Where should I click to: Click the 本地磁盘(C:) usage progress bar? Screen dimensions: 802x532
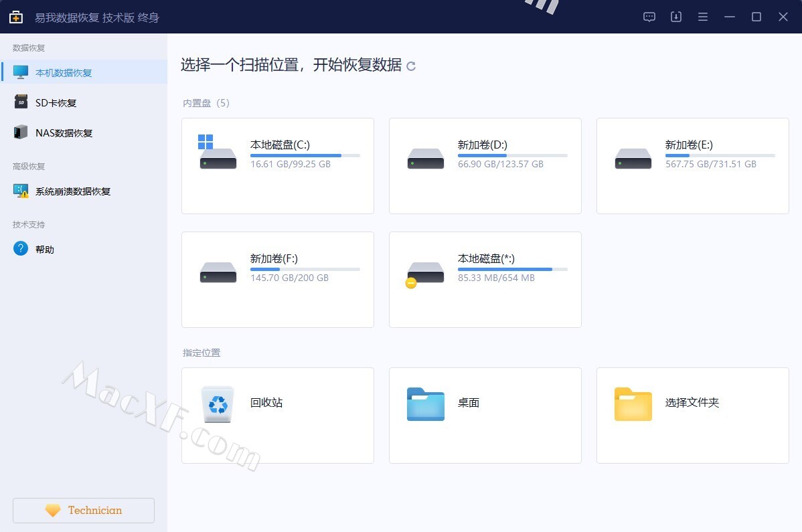click(x=305, y=155)
